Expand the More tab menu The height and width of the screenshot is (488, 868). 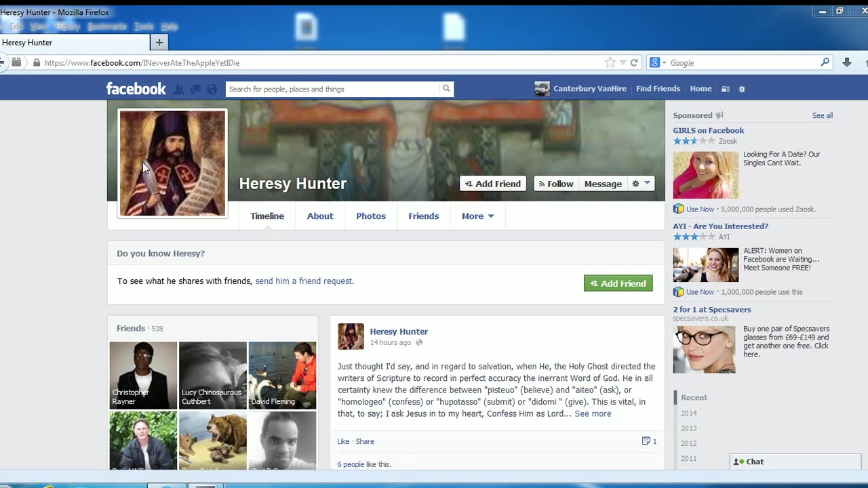coord(478,216)
